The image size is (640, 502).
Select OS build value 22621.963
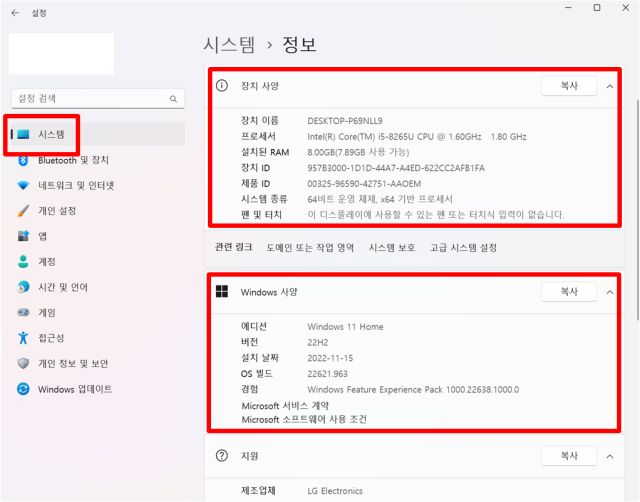[x=327, y=374]
